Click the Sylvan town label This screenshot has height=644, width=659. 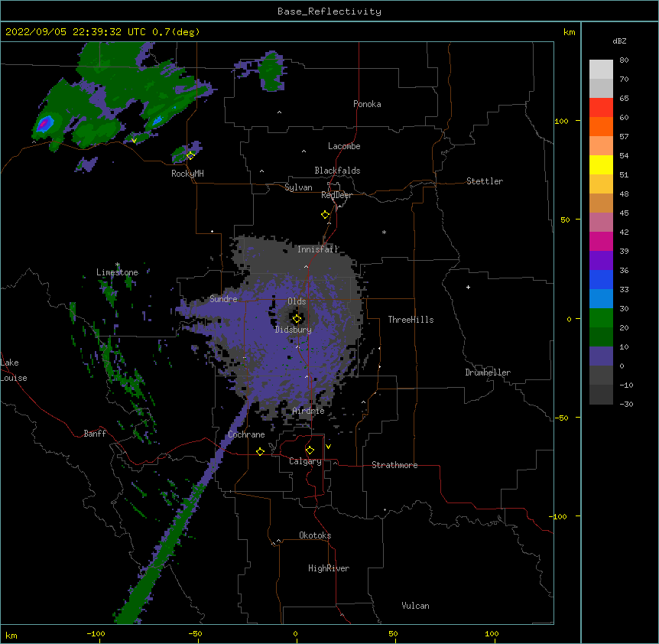[x=298, y=187]
